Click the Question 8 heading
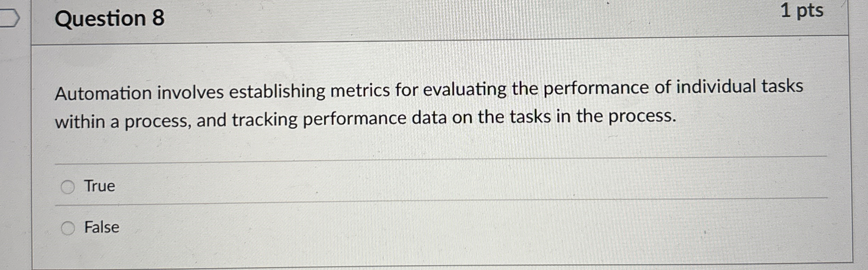Image resolution: width=868 pixels, height=270 pixels. pos(110,18)
